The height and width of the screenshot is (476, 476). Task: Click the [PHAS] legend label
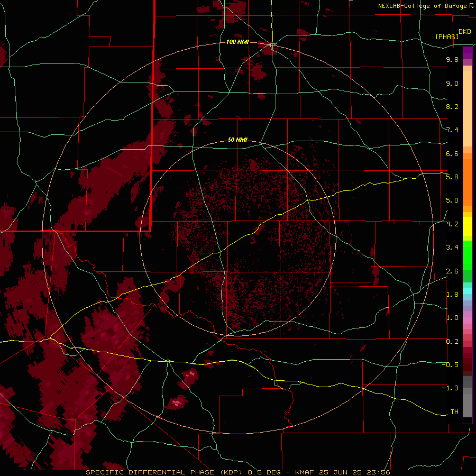point(447,36)
